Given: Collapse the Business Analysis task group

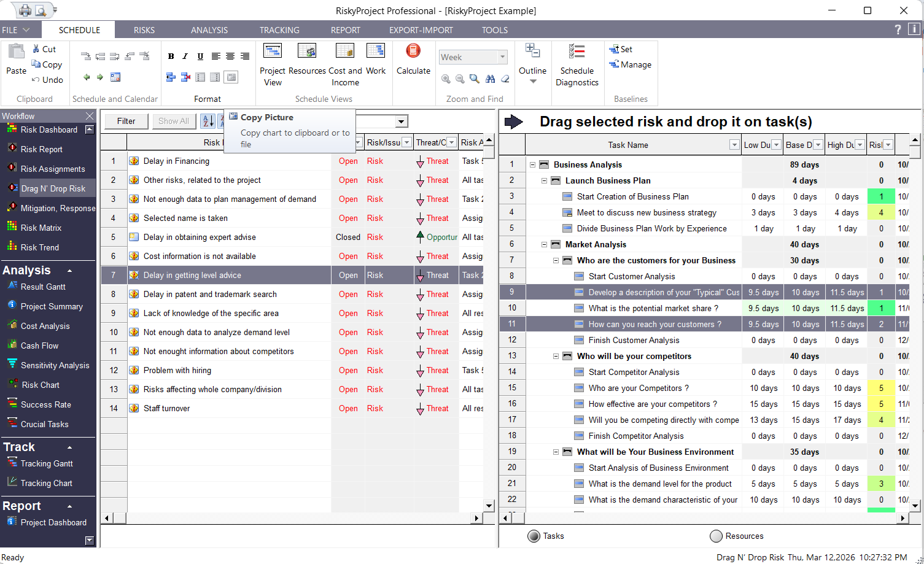Looking at the screenshot, I should [x=533, y=164].
